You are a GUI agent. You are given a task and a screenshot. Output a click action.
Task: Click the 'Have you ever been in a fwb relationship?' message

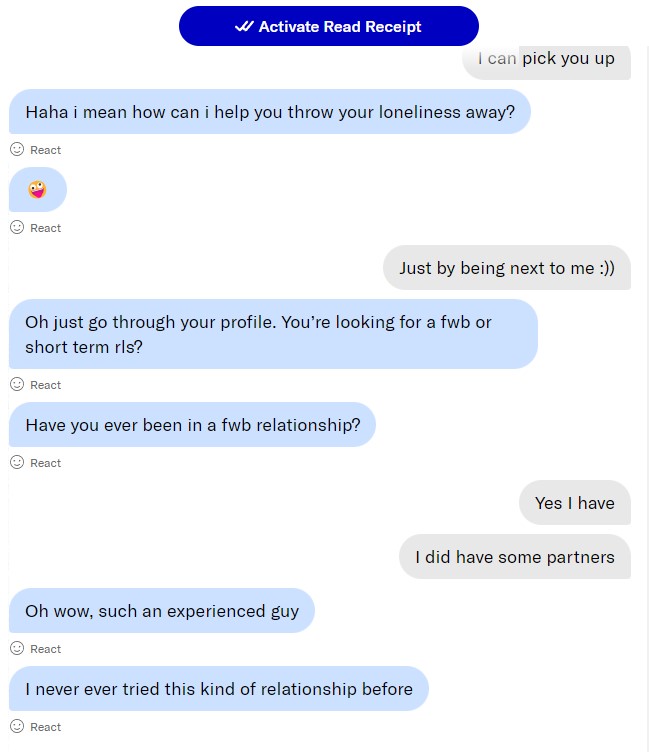coord(192,424)
